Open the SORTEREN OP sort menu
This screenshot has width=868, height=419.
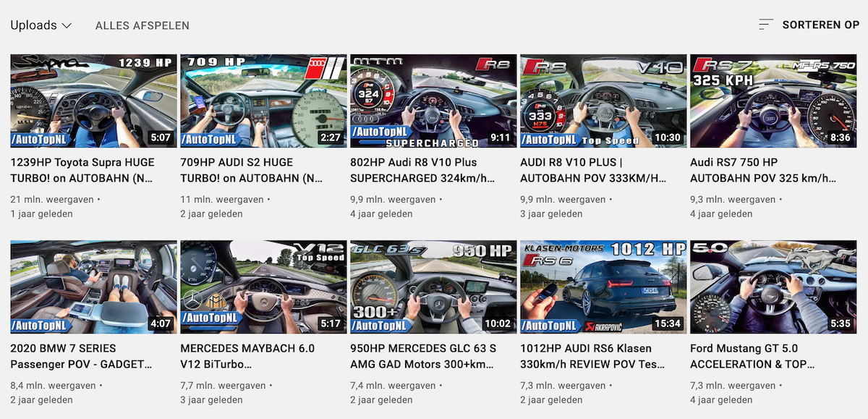[821, 25]
